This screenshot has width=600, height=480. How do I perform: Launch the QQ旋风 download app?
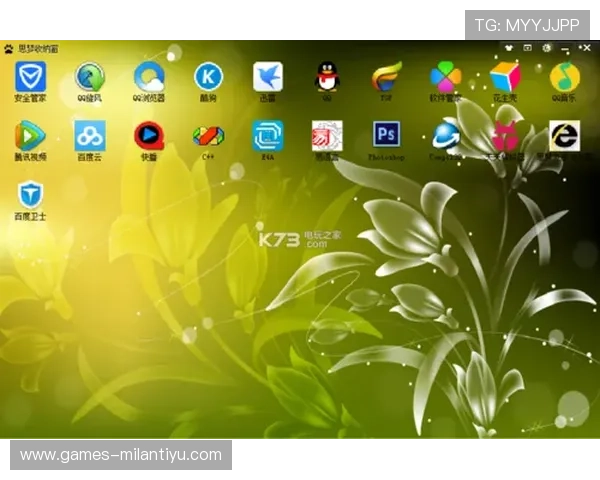90,77
